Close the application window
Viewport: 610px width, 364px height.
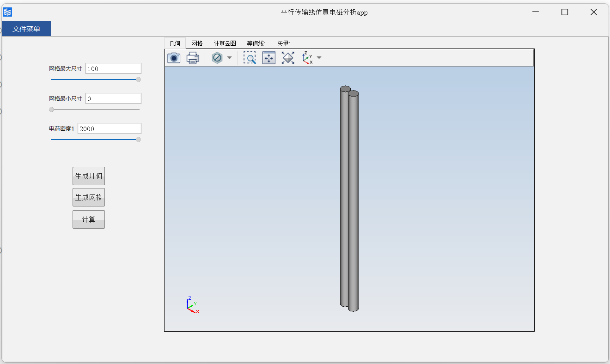(x=594, y=12)
